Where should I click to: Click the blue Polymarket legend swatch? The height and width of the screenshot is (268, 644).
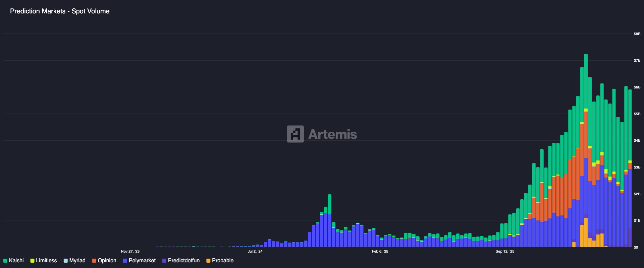pos(125,261)
